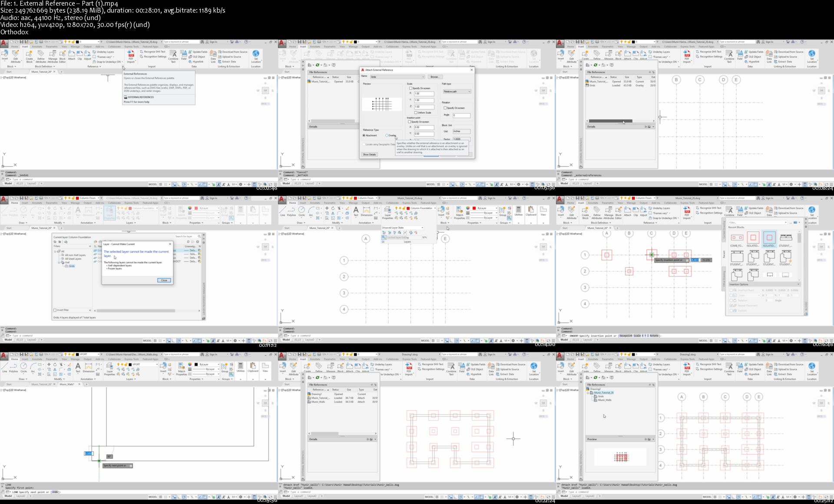
Task: Select Dimension tool in the 00:14:00 frame
Action: (367, 211)
